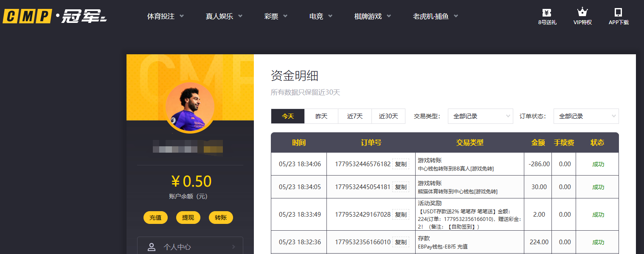Image resolution: width=644 pixels, height=254 pixels.
Task: Click the 充值 button
Action: pyautogui.click(x=156, y=218)
